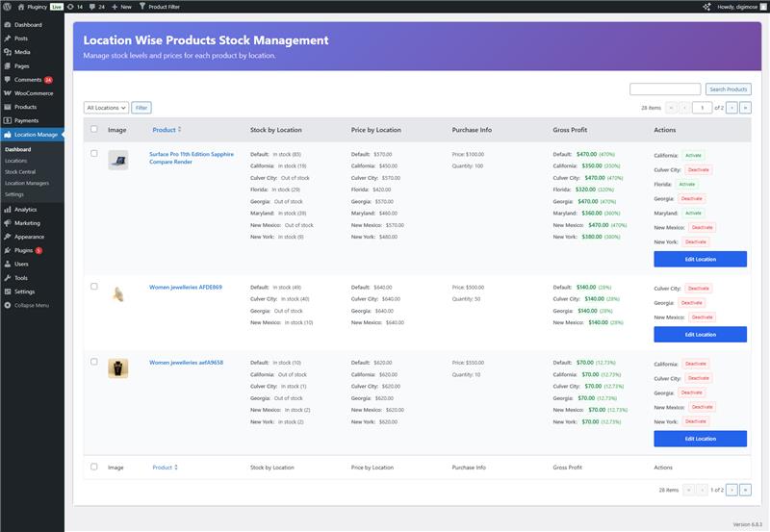
Task: Open Stock Central submenu item
Action: tap(20, 172)
